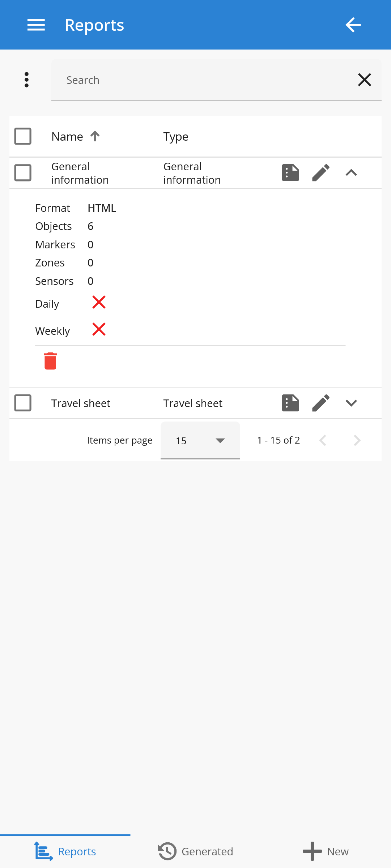The image size is (391, 868).
Task: Go to next page of results
Action: click(x=357, y=440)
